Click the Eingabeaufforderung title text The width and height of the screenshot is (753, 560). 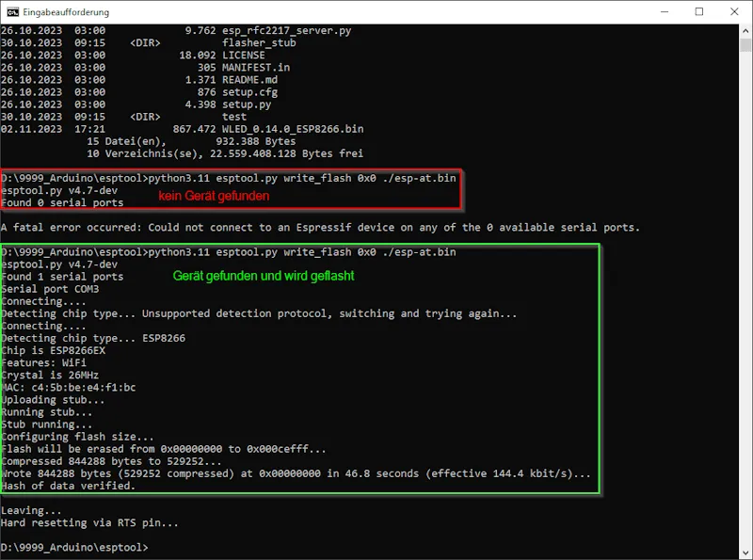[67, 12]
